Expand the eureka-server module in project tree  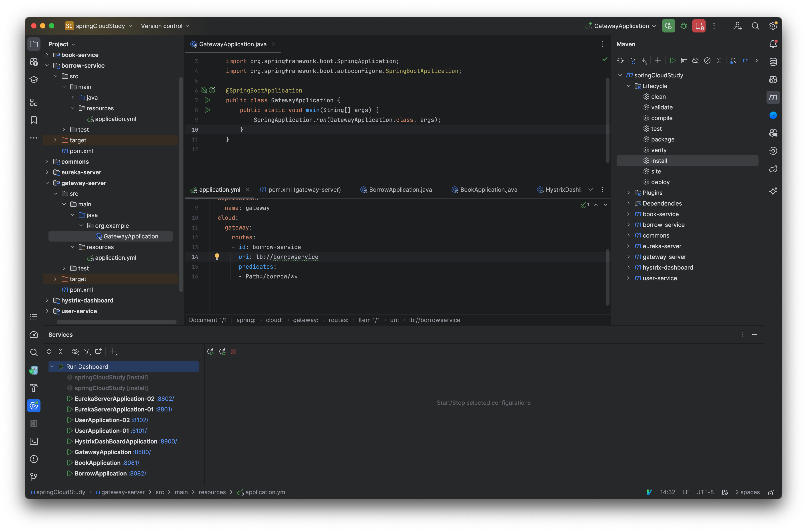tap(48, 172)
